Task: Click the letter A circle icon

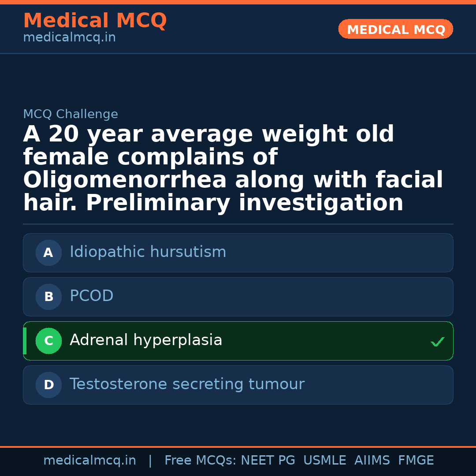Action: (48, 253)
